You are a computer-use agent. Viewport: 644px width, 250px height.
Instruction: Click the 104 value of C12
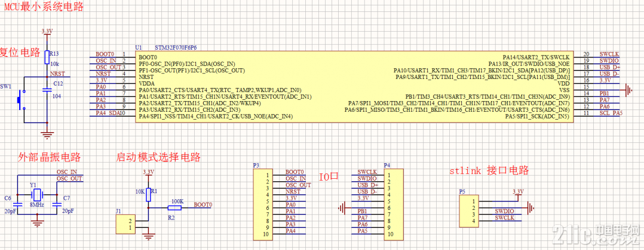coord(57,96)
